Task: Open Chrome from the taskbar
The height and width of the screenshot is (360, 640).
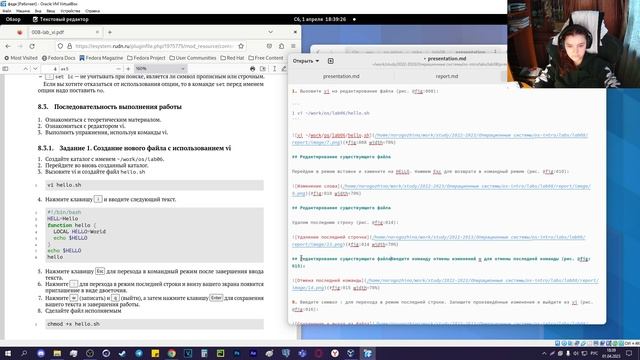Action: coord(171,353)
